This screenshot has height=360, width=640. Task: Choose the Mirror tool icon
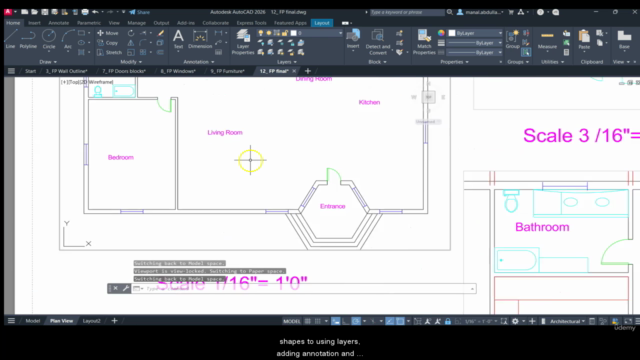(131, 43)
